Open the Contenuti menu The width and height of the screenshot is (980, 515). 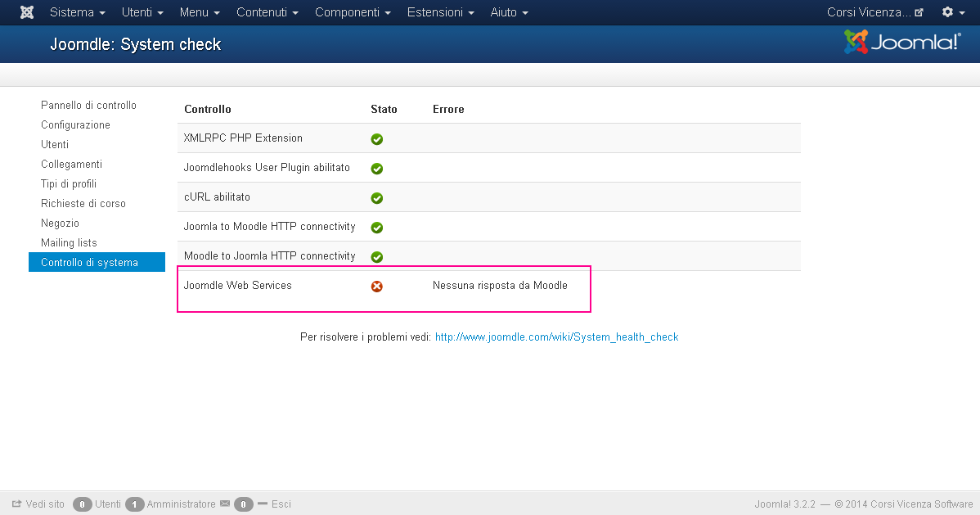click(267, 13)
